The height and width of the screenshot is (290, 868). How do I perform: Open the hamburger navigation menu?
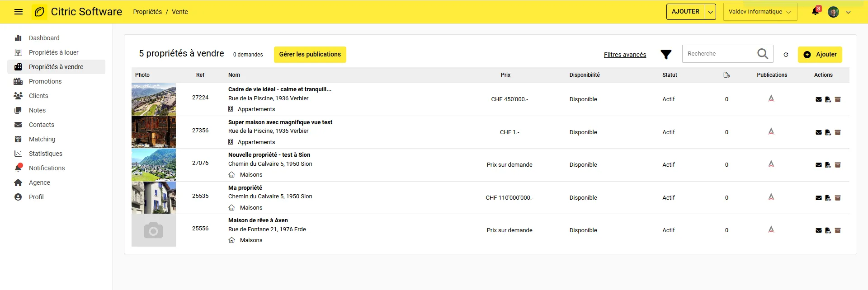coord(19,12)
